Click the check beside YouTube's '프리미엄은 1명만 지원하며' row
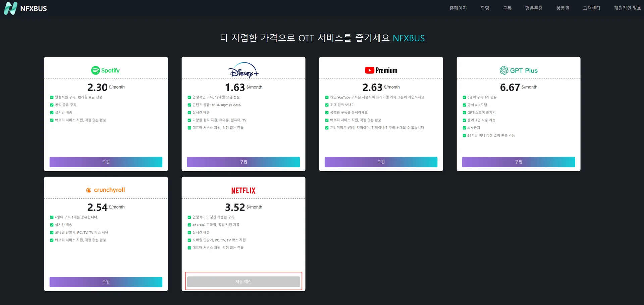The width and height of the screenshot is (644, 305). (327, 128)
